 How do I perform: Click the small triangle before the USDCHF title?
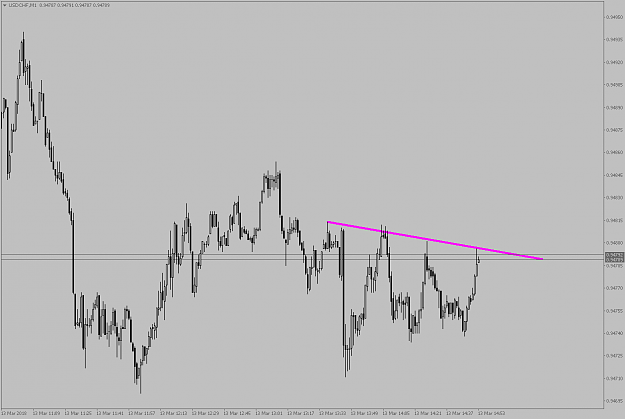coord(4,5)
